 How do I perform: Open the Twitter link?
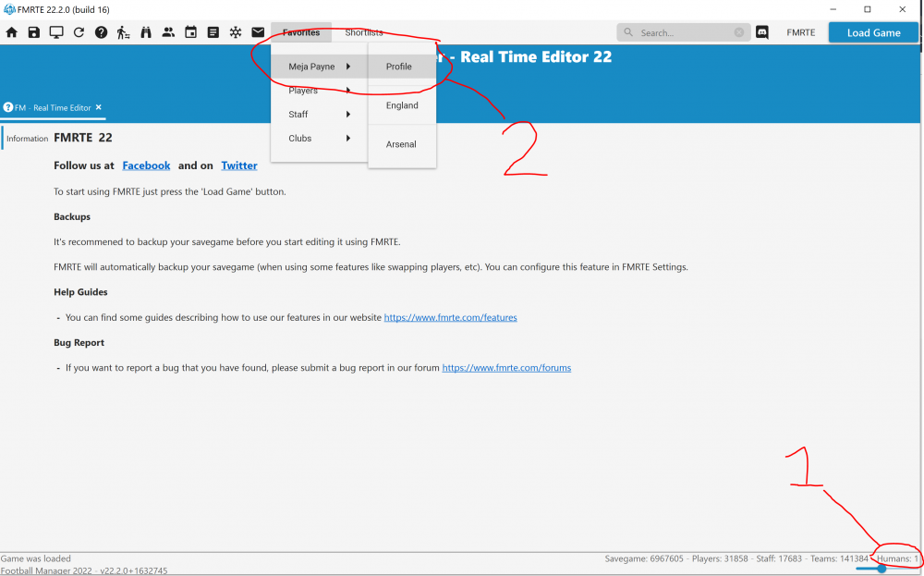[x=239, y=165]
